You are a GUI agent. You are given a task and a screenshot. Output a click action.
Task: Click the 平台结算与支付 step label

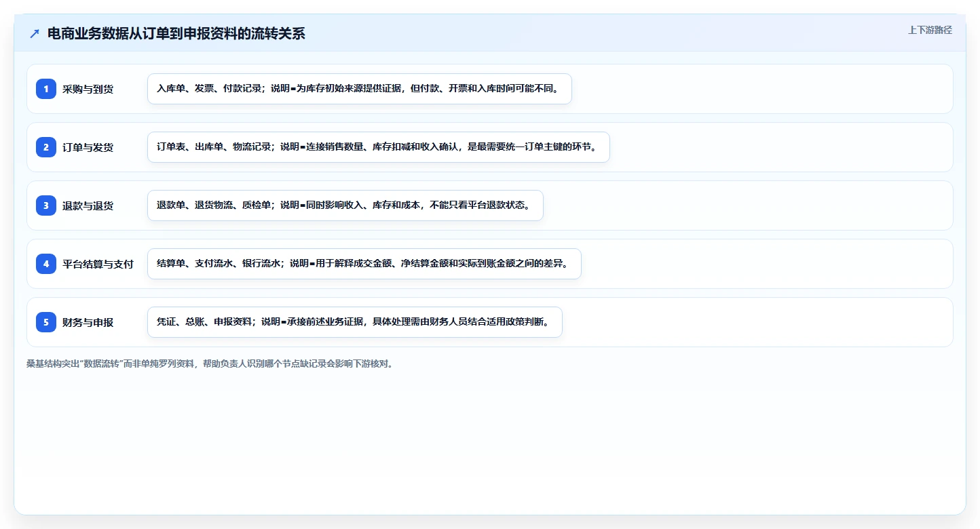[x=98, y=264]
